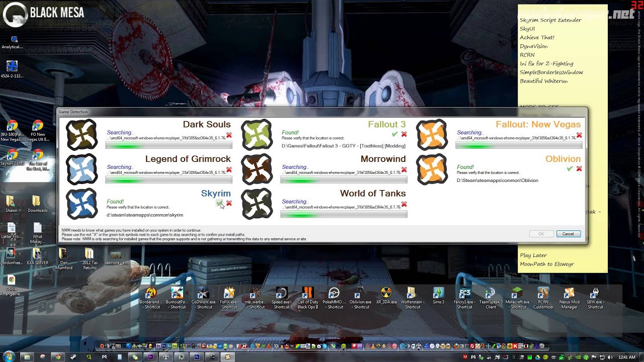Screen dimensions: 644x362
Task: Select FO New Vegas Ult E... Chrome shortcut
Action: tap(37, 131)
